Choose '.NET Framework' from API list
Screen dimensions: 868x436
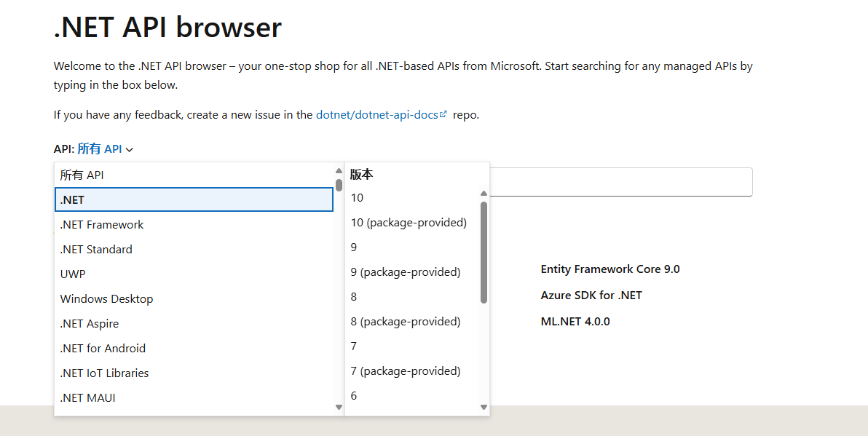194,225
